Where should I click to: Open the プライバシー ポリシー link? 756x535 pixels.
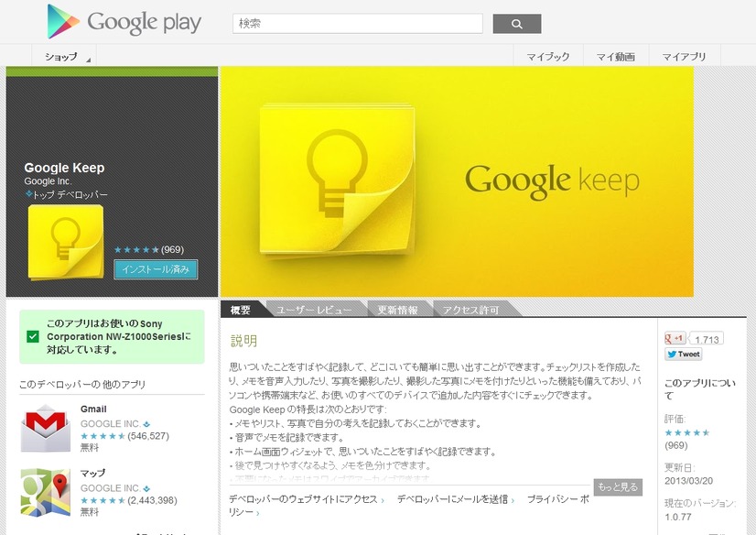click(x=557, y=499)
